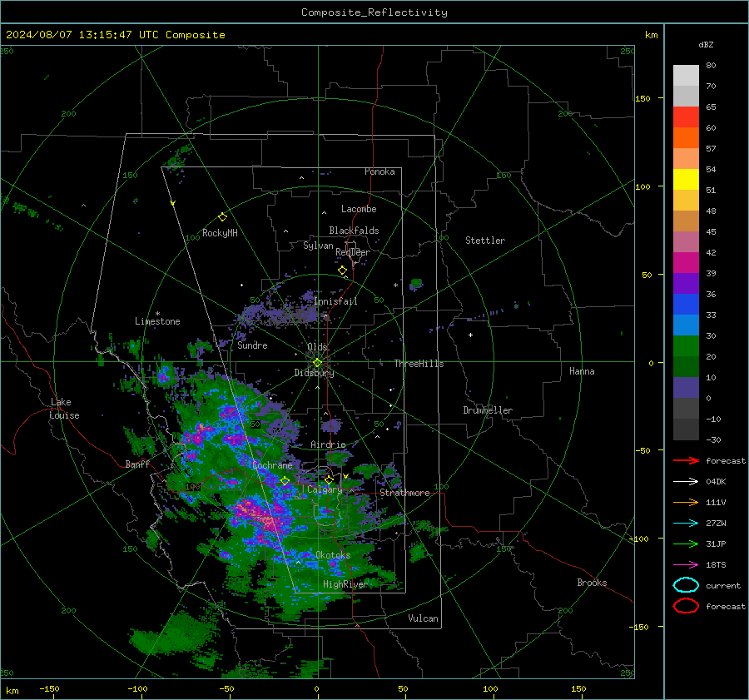Select the 33 dBZ light blue swatch
This screenshot has width=749, height=700.
click(x=686, y=325)
